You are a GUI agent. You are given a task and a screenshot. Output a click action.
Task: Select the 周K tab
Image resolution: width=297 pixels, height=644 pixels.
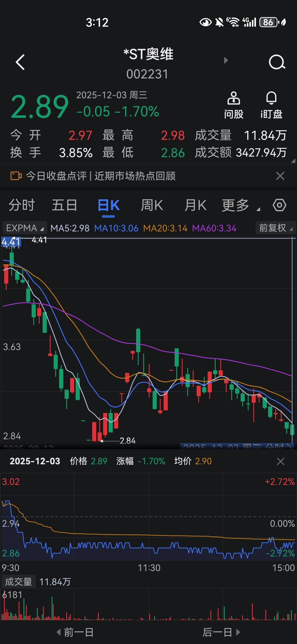tap(152, 205)
